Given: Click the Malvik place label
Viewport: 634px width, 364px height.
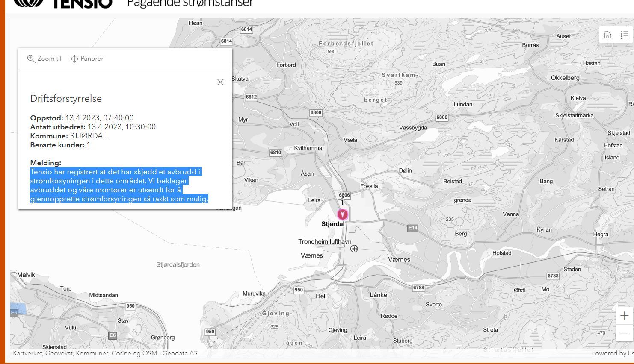Looking at the screenshot, I should [x=26, y=275].
